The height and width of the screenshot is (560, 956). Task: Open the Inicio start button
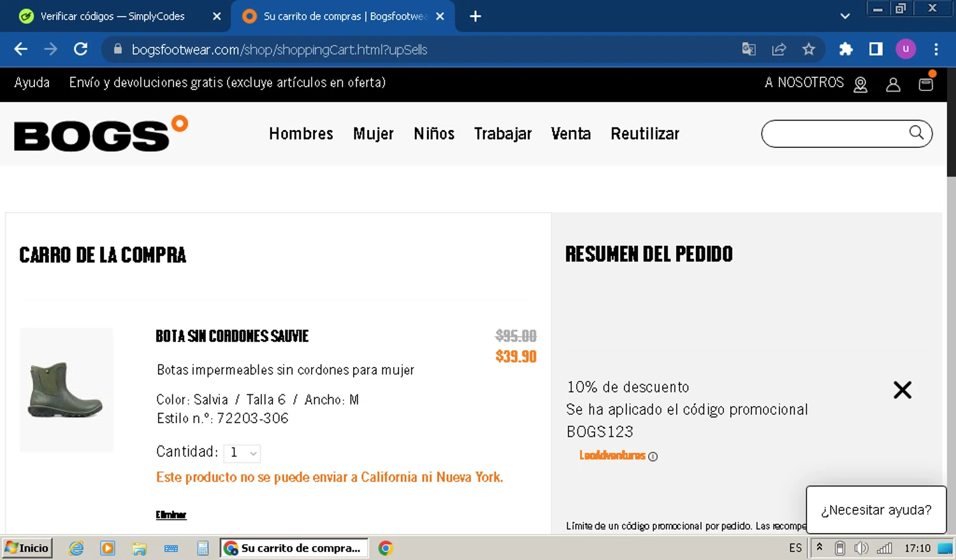coord(27,548)
